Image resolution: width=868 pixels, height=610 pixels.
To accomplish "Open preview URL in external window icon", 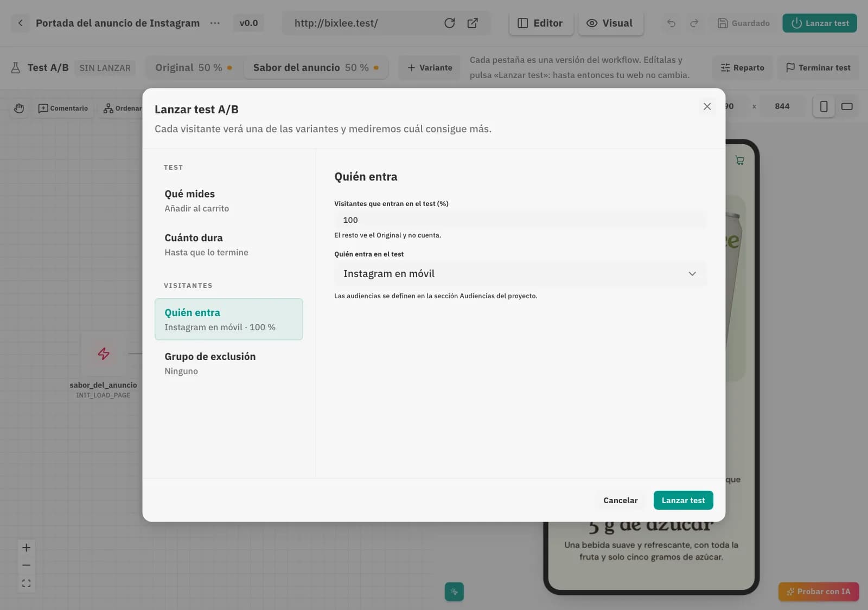I will 473,23.
